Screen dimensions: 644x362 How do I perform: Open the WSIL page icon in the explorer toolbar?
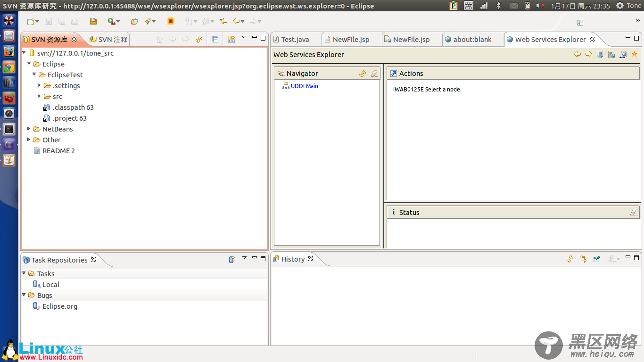tap(611, 54)
